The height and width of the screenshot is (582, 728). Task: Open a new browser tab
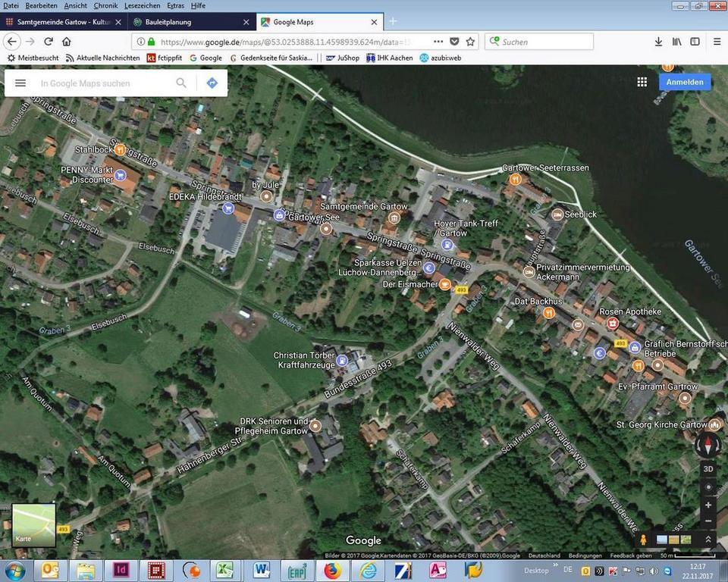(393, 21)
